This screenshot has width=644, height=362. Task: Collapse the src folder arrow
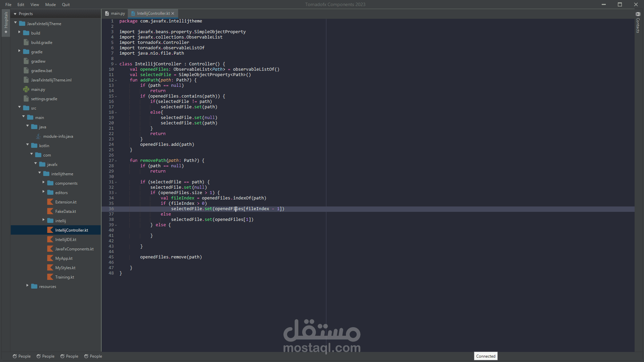[x=19, y=107]
